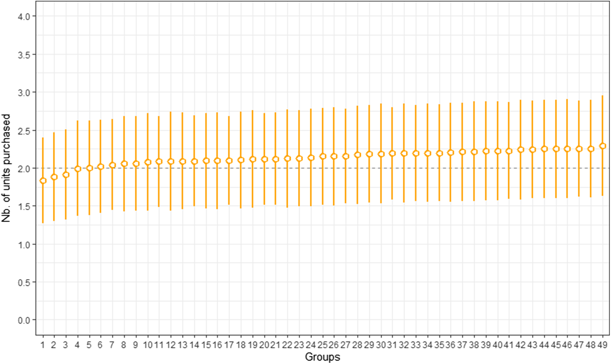Click x-axis tick label 49
This screenshot has width=611, height=364.
click(x=602, y=345)
